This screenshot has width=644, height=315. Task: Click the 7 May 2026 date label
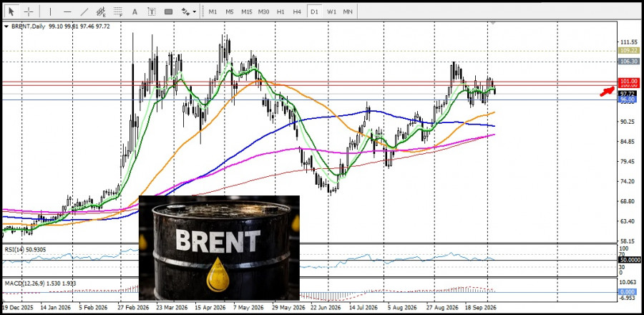tap(248, 307)
